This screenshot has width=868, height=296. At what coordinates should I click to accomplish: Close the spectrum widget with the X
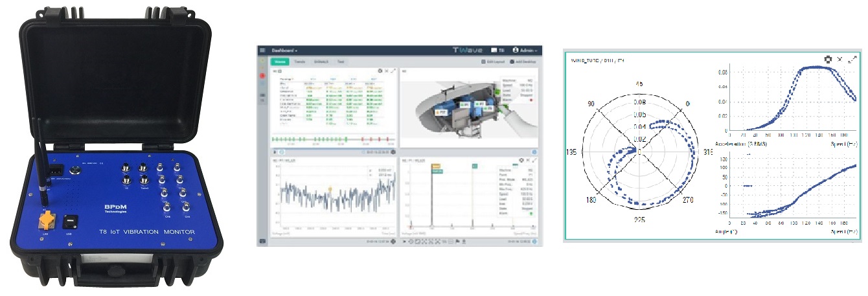(528, 159)
